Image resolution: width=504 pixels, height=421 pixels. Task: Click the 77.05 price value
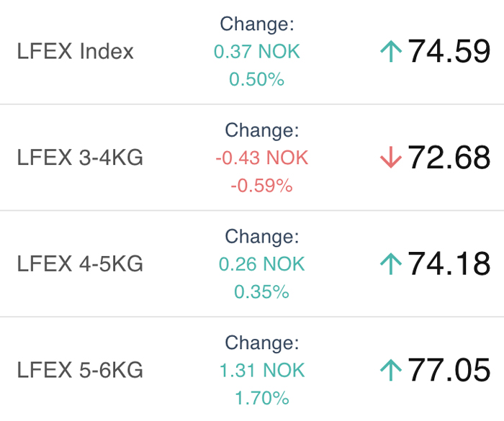[x=449, y=370]
